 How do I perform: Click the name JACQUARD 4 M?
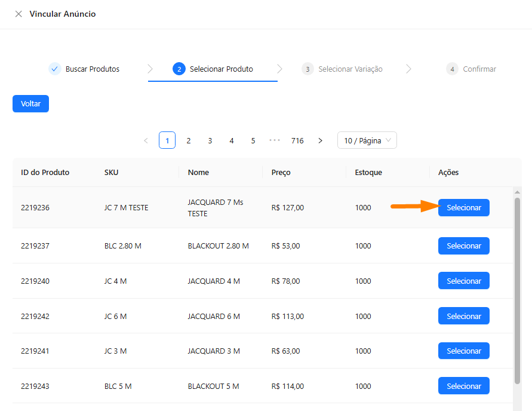(x=214, y=281)
